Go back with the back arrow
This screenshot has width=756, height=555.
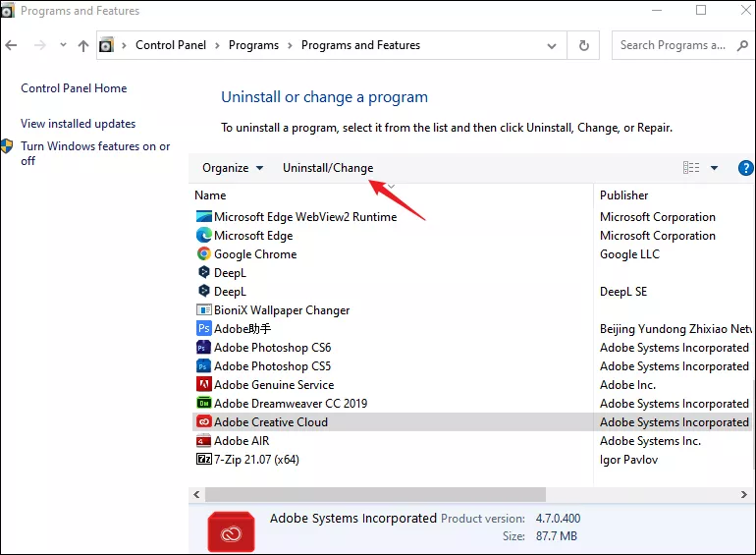click(x=11, y=45)
